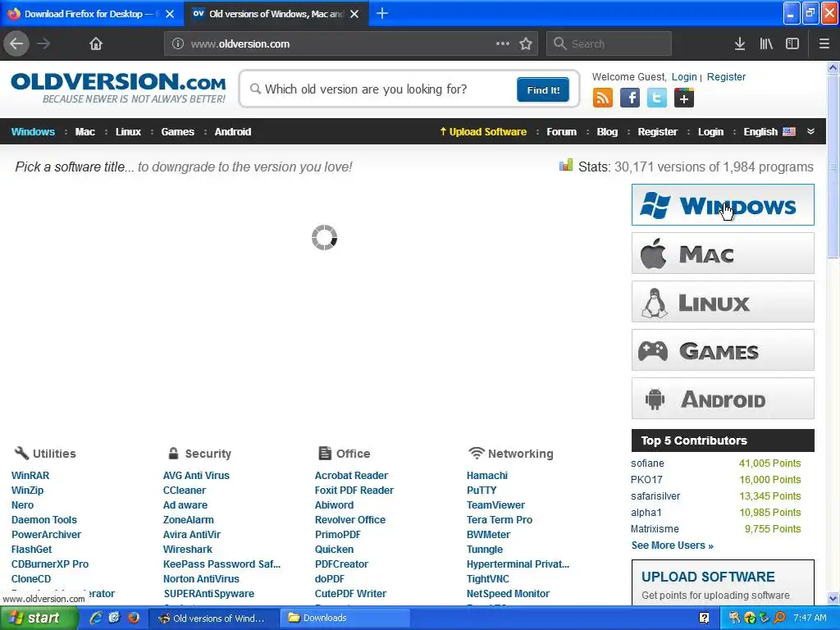Open the Mac menu item in navbar
840x630 pixels.
[x=85, y=132]
